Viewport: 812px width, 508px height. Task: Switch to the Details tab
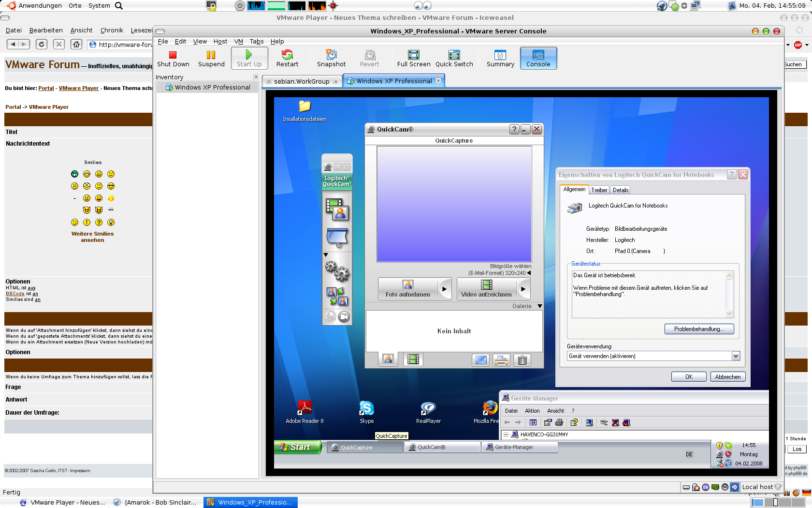[x=621, y=190]
